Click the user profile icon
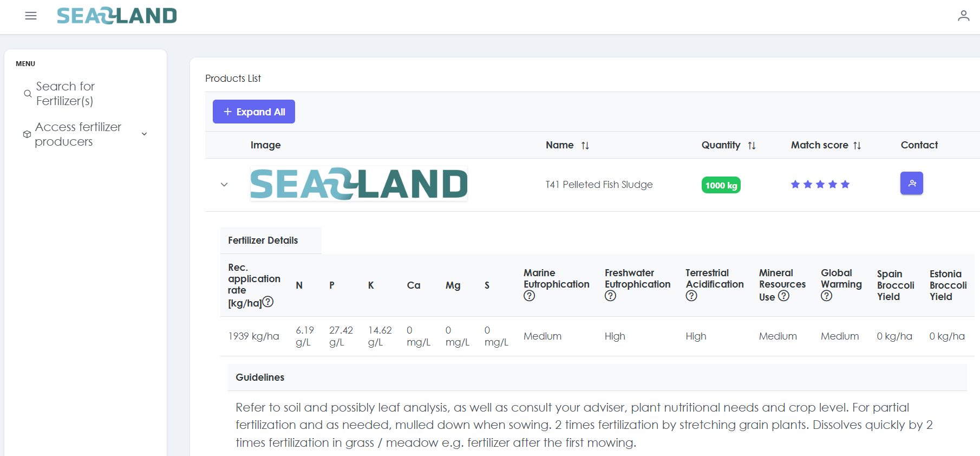Image resolution: width=980 pixels, height=456 pixels. pos(963,16)
